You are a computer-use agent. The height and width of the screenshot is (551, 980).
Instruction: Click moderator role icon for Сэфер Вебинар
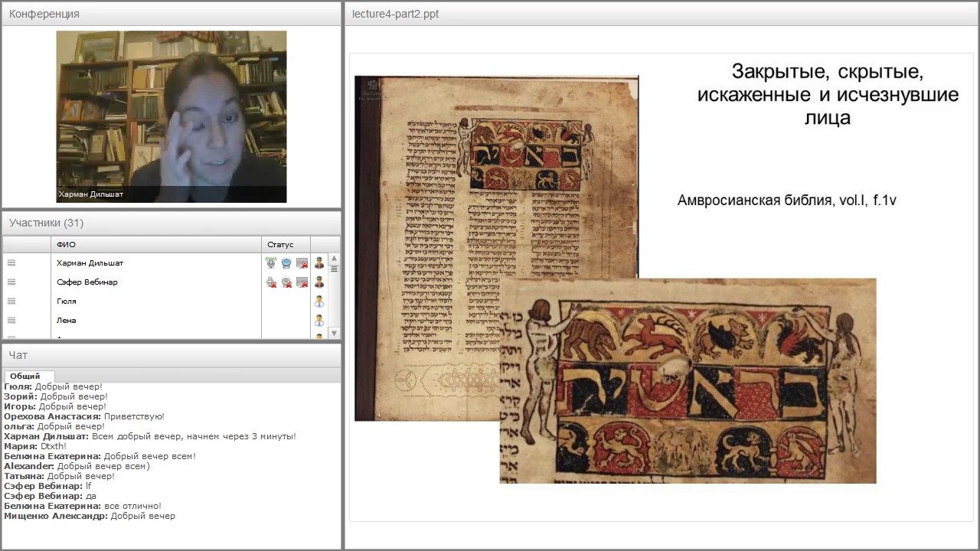(x=319, y=282)
